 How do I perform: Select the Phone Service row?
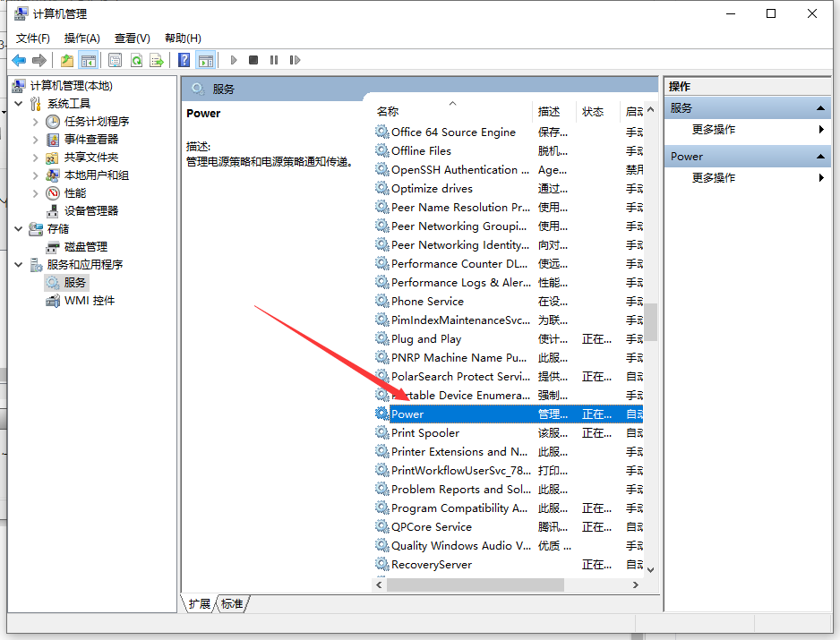click(508, 301)
